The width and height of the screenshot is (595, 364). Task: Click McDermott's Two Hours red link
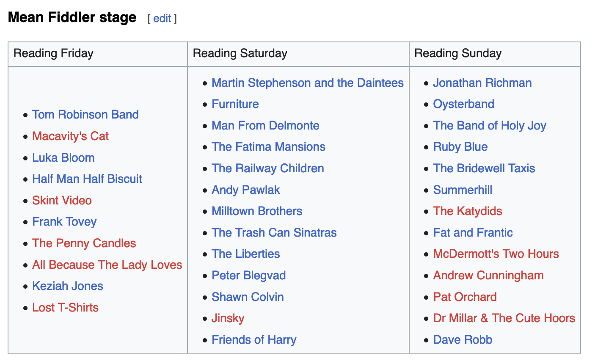click(496, 254)
